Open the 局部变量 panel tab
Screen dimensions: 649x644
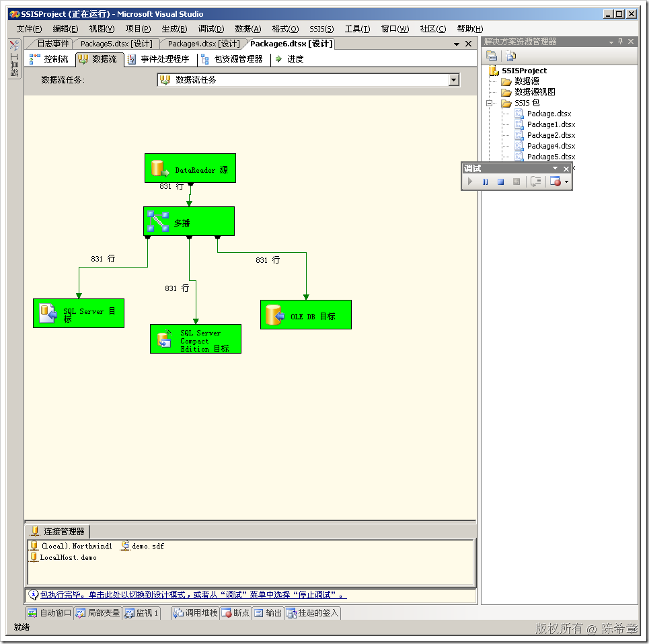pos(98,613)
